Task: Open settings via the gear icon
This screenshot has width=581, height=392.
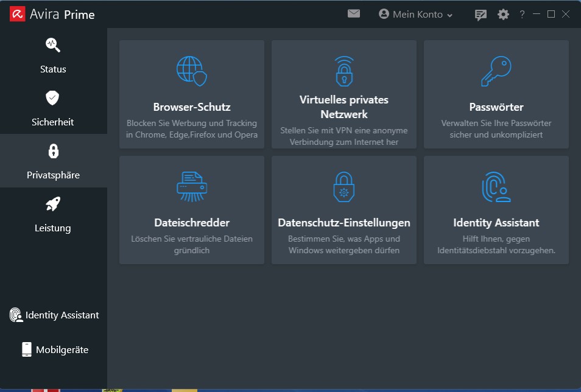Action: pos(503,15)
